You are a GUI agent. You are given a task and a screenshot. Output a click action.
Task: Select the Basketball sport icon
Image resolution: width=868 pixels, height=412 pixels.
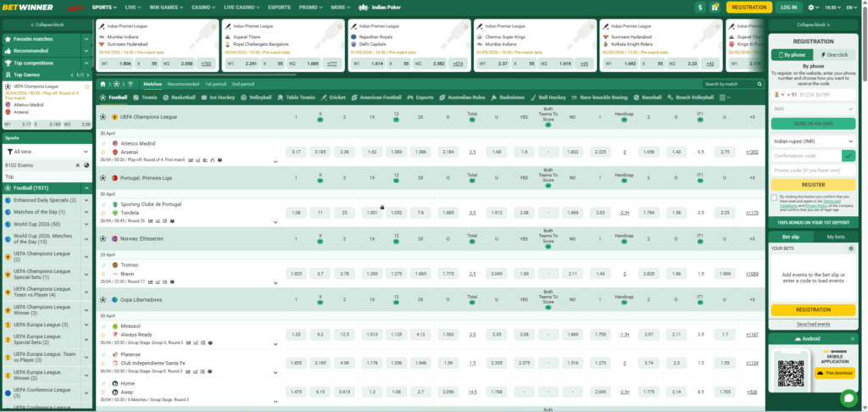(x=166, y=97)
